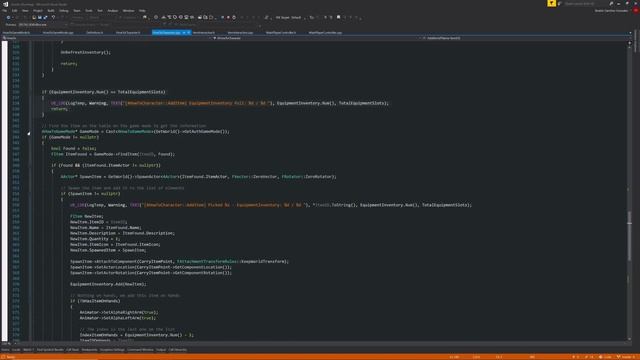Open the Locals bottom panel tab
The image size is (640, 360).
(x=16, y=350)
